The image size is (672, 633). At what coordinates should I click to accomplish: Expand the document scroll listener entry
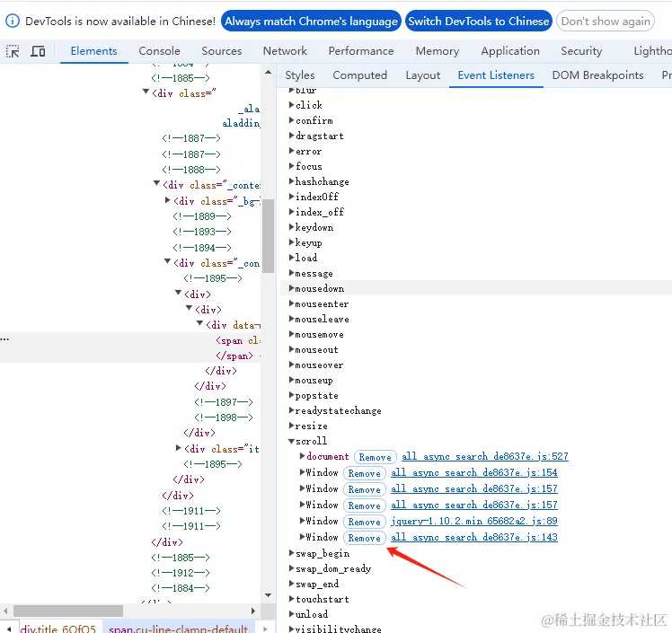[x=303, y=456]
